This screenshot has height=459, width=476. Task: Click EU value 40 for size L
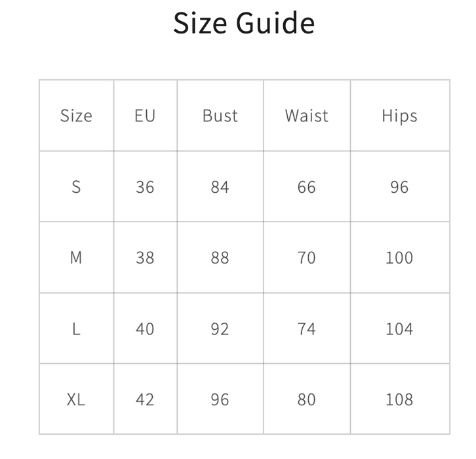145,329
